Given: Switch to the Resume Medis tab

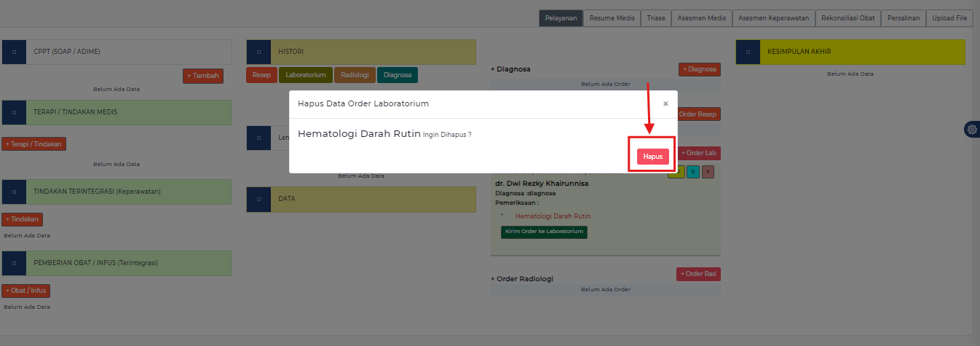Looking at the screenshot, I should pyautogui.click(x=612, y=18).
